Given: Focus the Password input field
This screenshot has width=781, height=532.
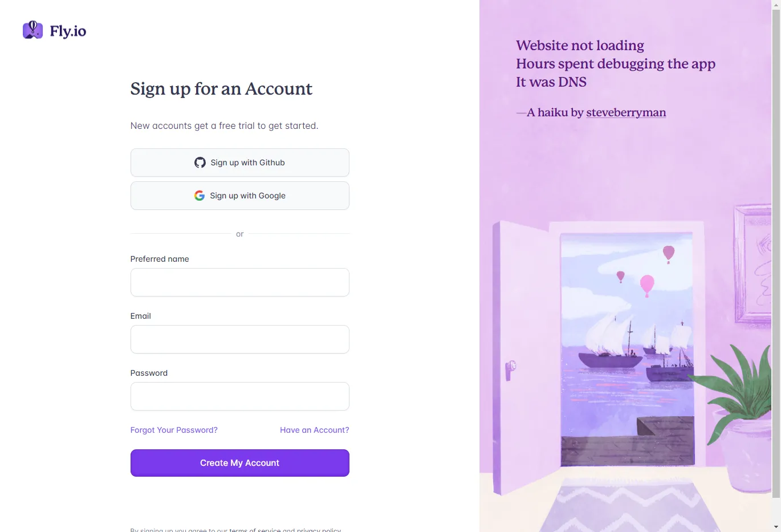Looking at the screenshot, I should click(240, 396).
